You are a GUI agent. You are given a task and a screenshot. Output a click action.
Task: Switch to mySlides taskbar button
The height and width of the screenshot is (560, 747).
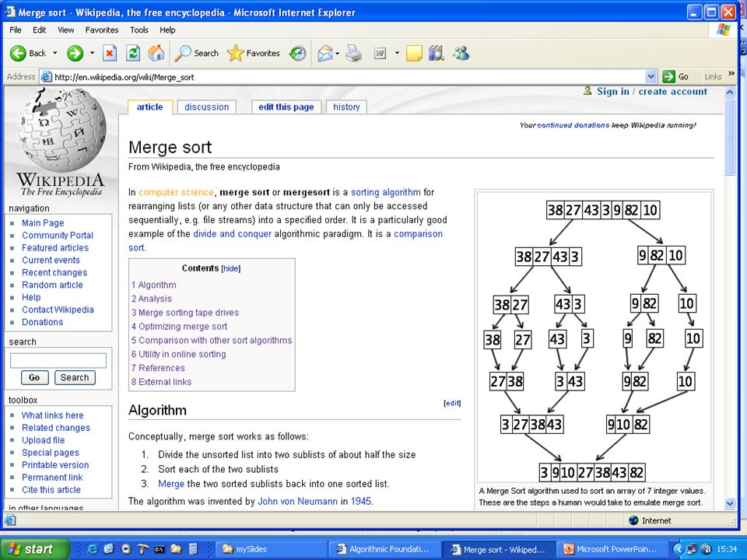[270, 549]
